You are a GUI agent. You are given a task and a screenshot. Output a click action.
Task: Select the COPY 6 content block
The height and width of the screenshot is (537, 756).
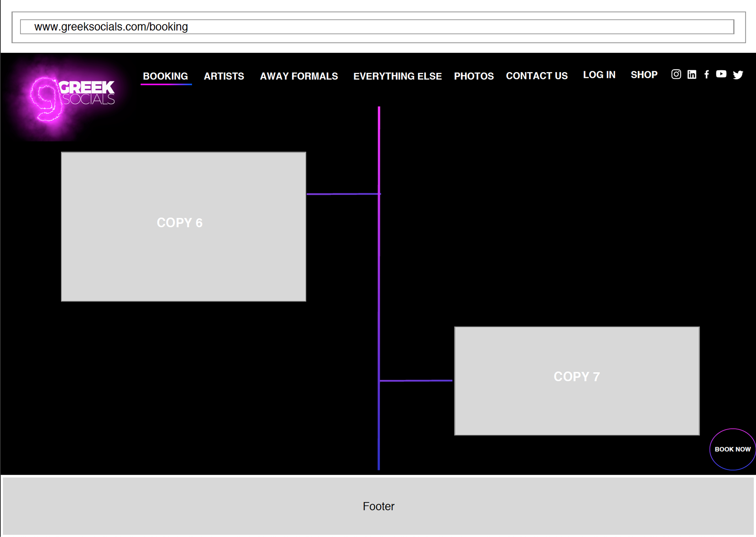tap(183, 227)
